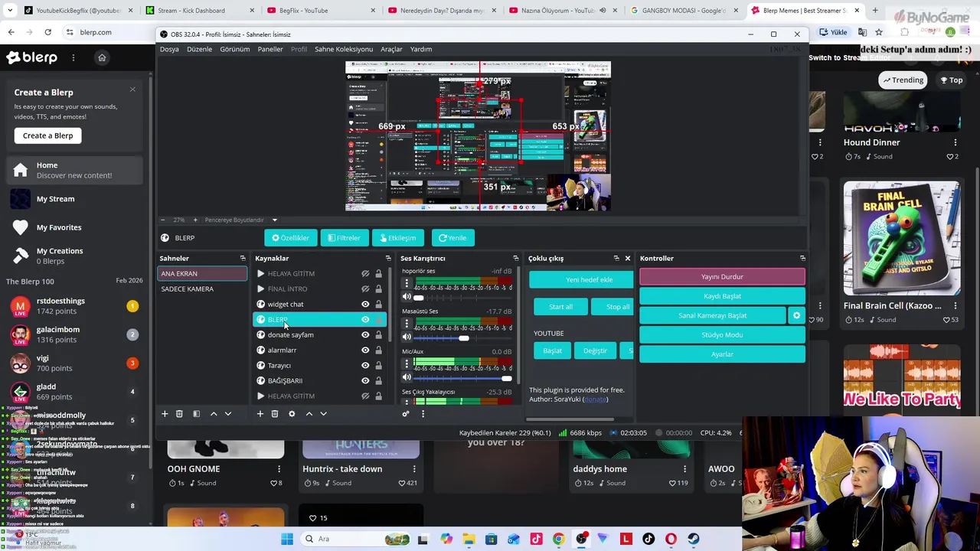Screen dimensions: 980x551
Task: Click the blerp logo
Action: (x=32, y=57)
